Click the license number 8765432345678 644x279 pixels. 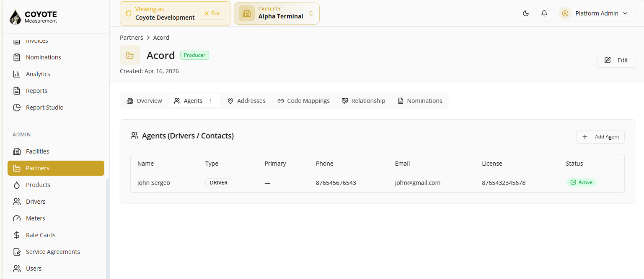click(x=504, y=183)
